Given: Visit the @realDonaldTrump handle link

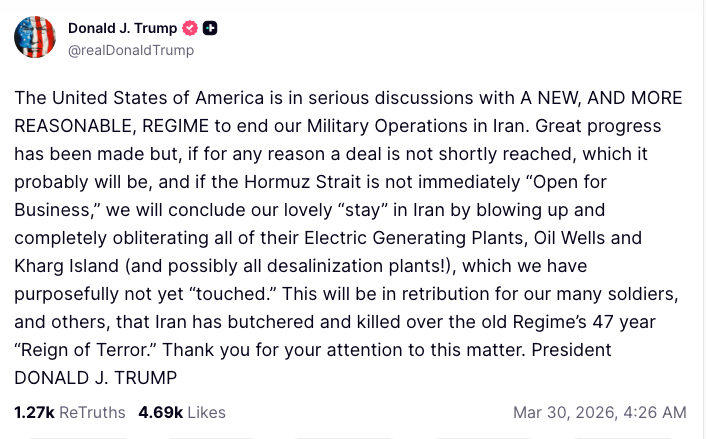Looking at the screenshot, I should tap(131, 50).
